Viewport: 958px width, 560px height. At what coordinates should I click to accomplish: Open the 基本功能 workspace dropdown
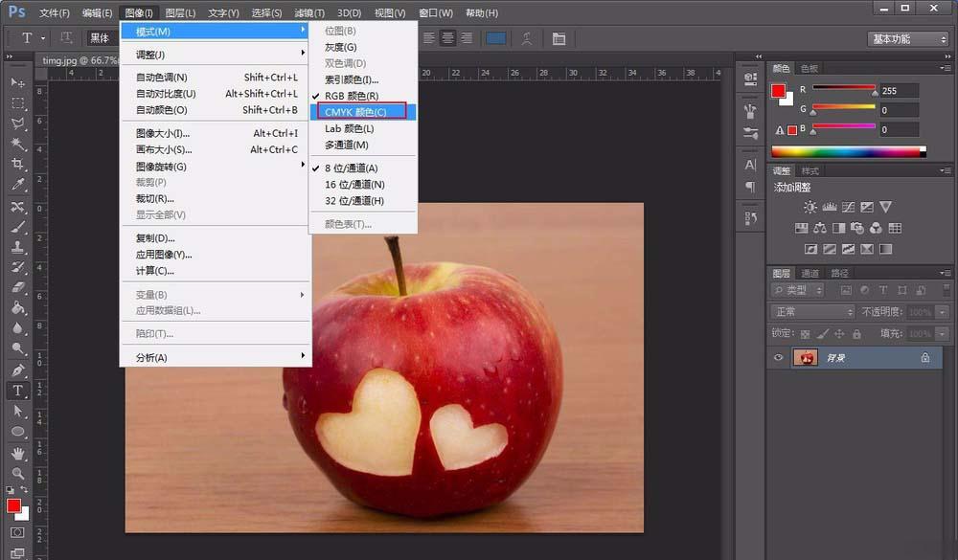pos(908,39)
